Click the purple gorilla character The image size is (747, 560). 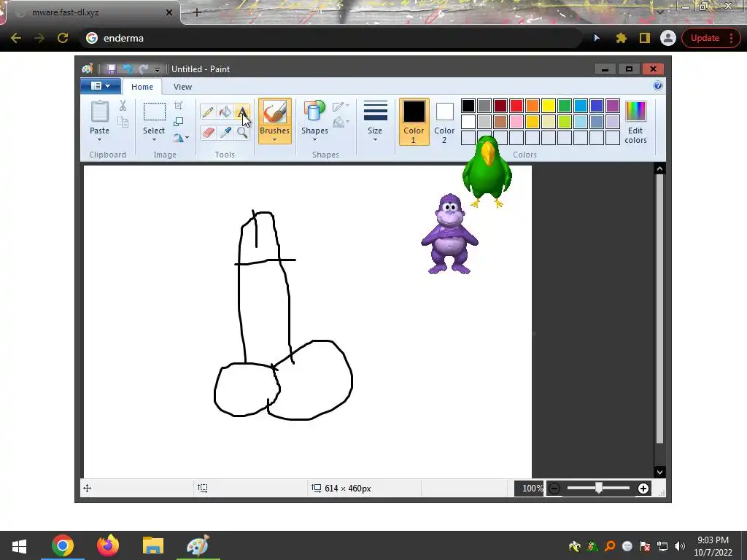coord(449,234)
